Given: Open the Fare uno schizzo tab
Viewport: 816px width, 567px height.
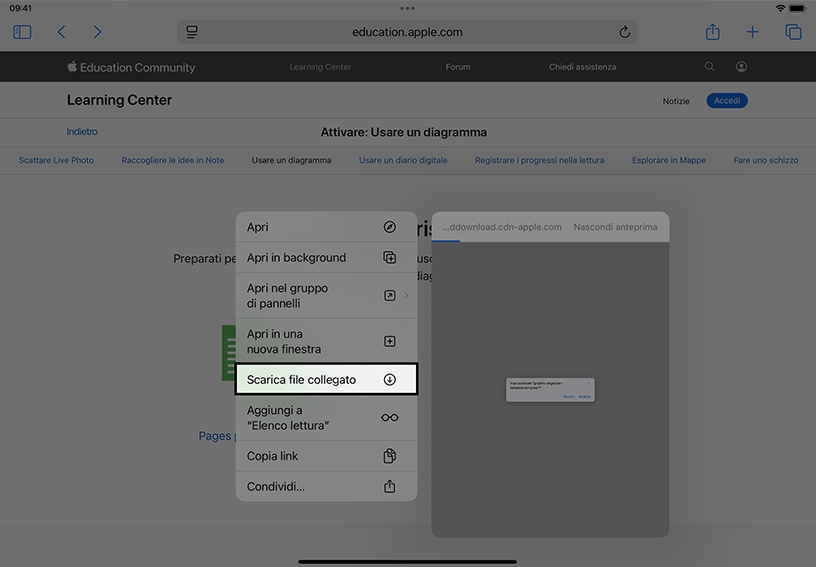Looking at the screenshot, I should (x=766, y=160).
